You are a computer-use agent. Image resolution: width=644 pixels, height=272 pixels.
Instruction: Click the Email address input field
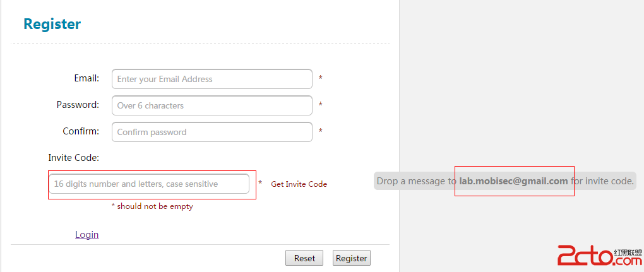tap(212, 79)
